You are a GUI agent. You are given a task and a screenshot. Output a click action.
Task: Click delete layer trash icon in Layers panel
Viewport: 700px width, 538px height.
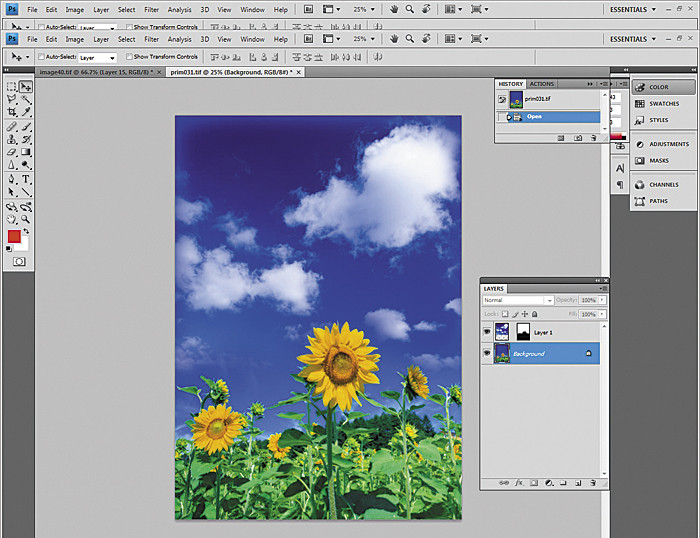(x=593, y=483)
